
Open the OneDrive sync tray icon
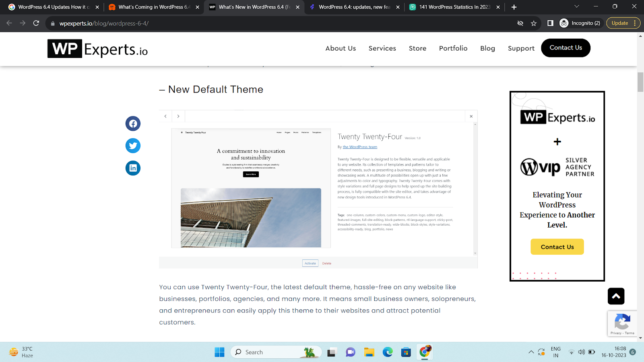541,352
